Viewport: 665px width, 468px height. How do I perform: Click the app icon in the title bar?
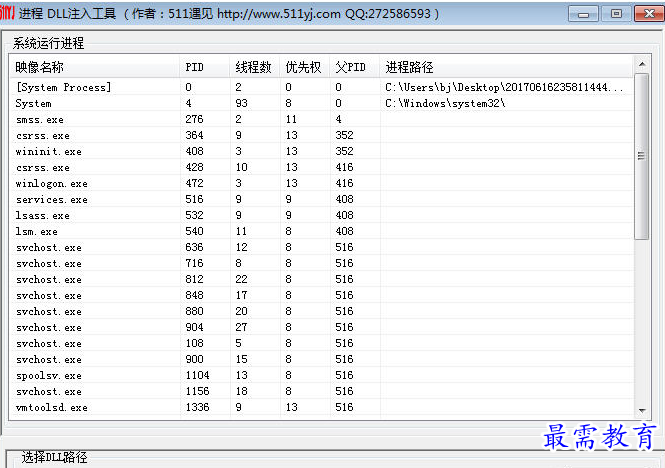[9, 13]
